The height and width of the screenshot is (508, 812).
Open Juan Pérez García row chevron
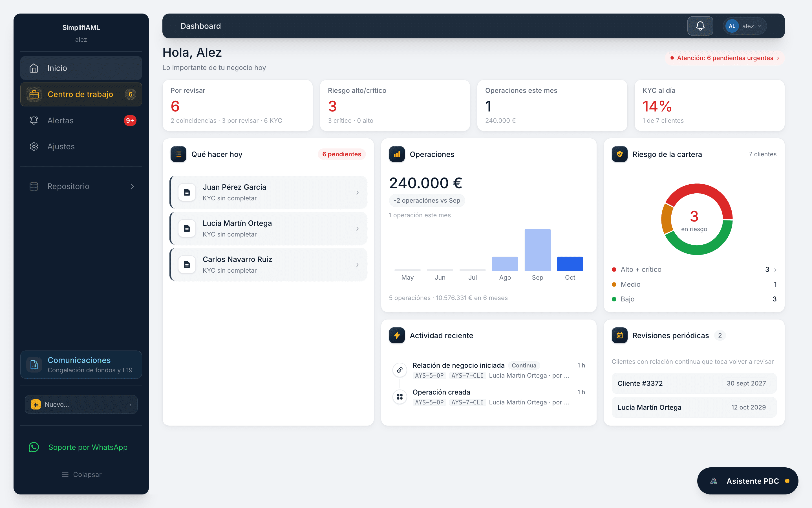pyautogui.click(x=357, y=192)
